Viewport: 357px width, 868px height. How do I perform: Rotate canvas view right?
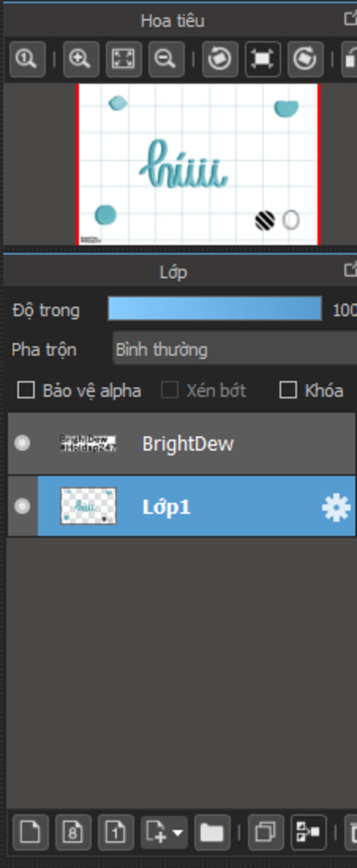click(305, 59)
